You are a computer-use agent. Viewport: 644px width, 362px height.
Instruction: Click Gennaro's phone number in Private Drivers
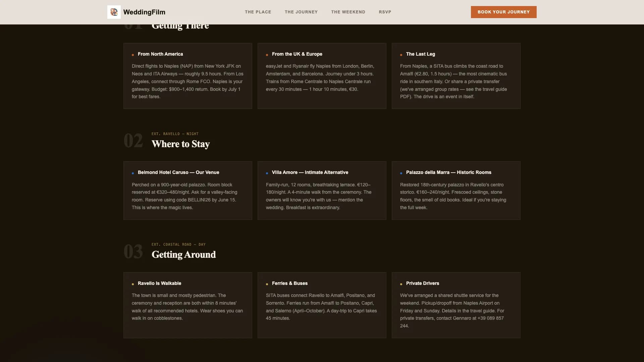click(491, 318)
